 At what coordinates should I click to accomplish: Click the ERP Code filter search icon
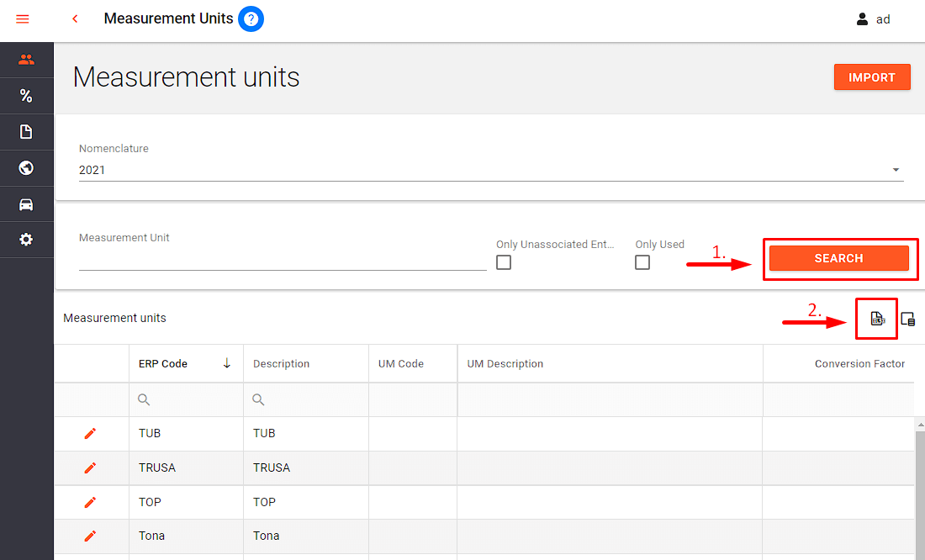[143, 399]
